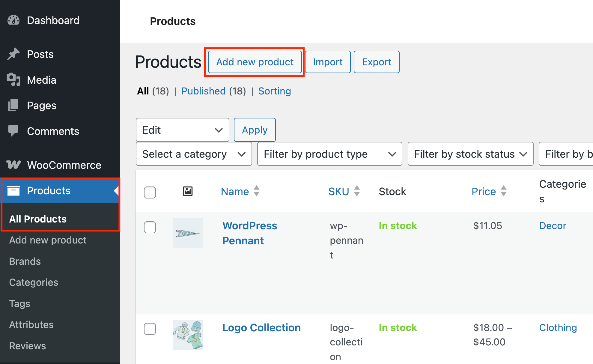
Task: Click the Import button
Action: pos(328,62)
